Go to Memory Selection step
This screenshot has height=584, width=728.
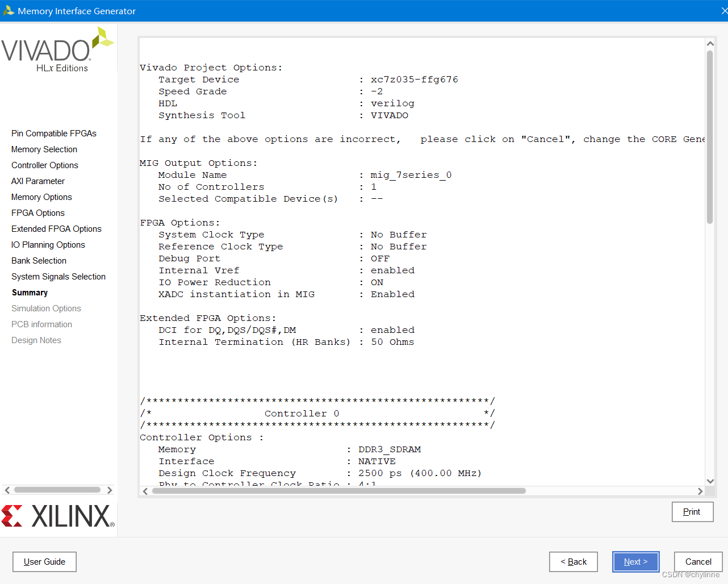pyautogui.click(x=44, y=149)
